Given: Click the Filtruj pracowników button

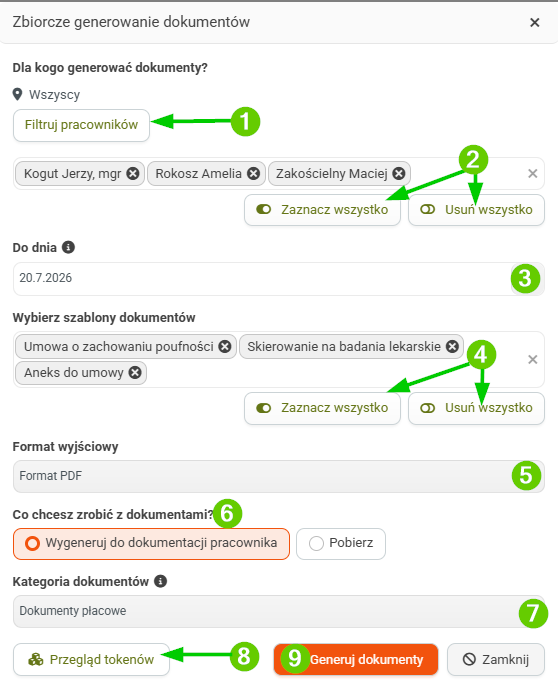Looking at the screenshot, I should [x=82, y=125].
